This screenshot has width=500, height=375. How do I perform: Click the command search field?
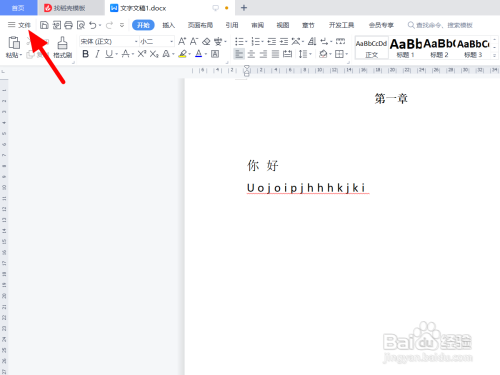pos(440,25)
